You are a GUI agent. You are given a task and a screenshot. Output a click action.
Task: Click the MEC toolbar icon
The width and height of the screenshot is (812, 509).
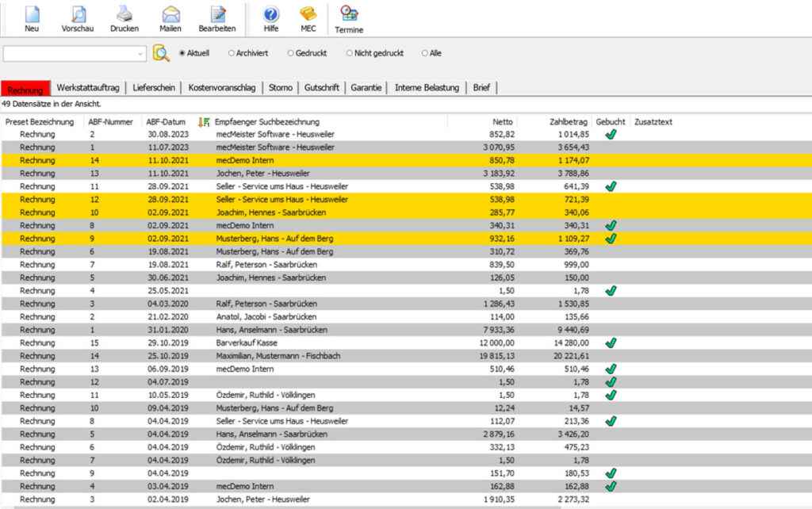pyautogui.click(x=308, y=14)
